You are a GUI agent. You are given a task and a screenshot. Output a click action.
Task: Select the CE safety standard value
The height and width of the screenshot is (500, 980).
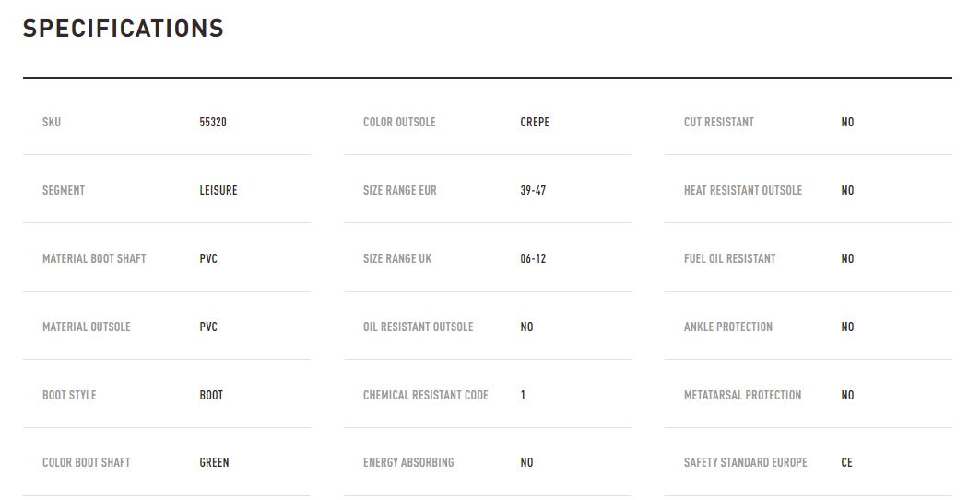846,462
